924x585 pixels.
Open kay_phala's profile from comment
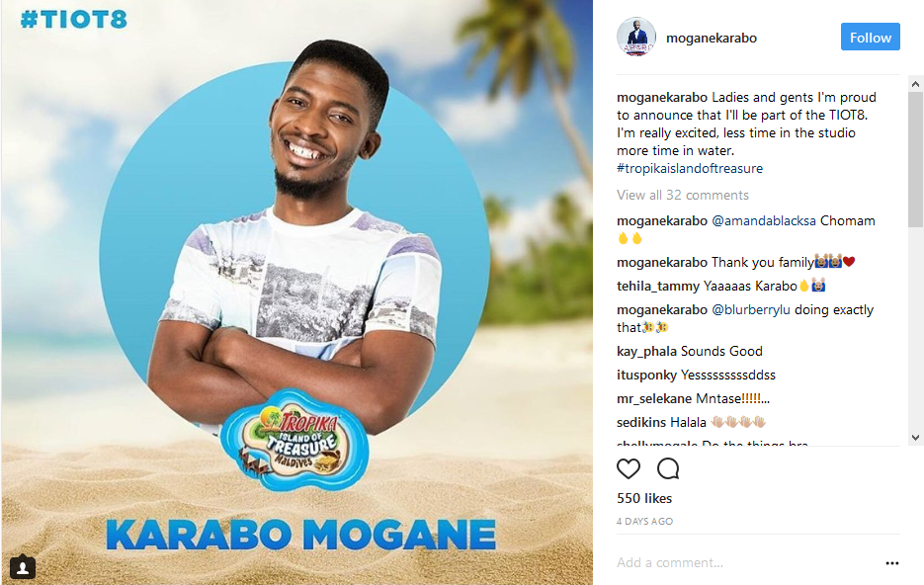pos(646,352)
